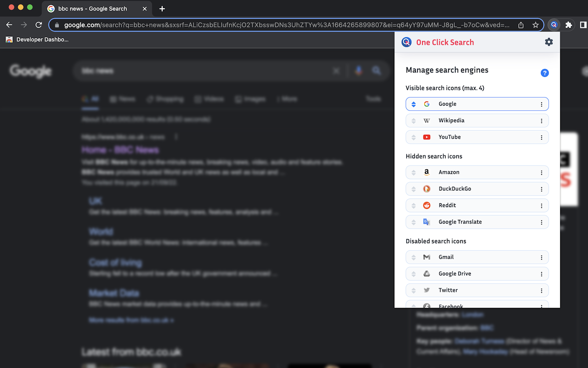Open a new tab with the plus button

click(x=162, y=9)
